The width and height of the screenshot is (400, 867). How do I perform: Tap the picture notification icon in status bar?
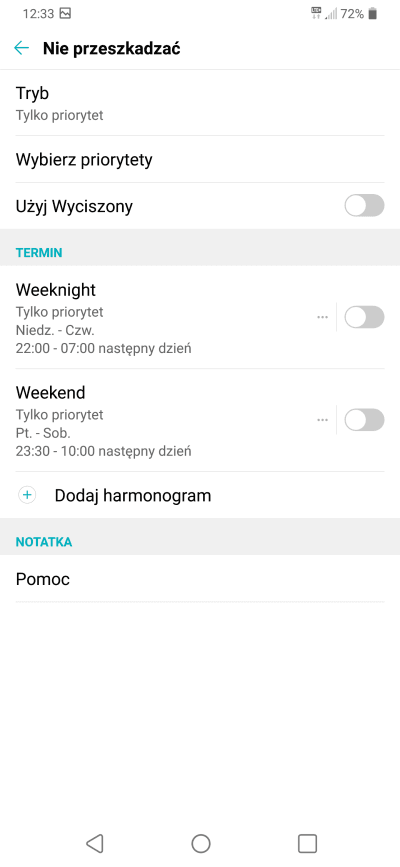(x=65, y=14)
